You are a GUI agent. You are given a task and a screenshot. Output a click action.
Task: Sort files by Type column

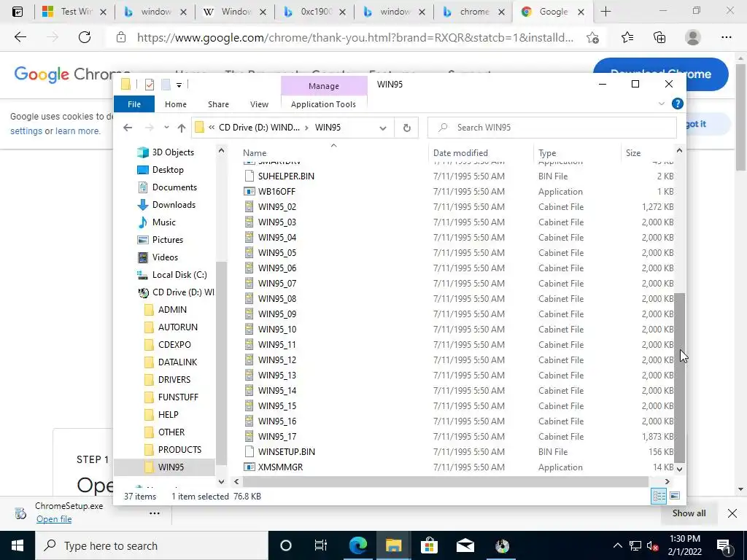(547, 153)
